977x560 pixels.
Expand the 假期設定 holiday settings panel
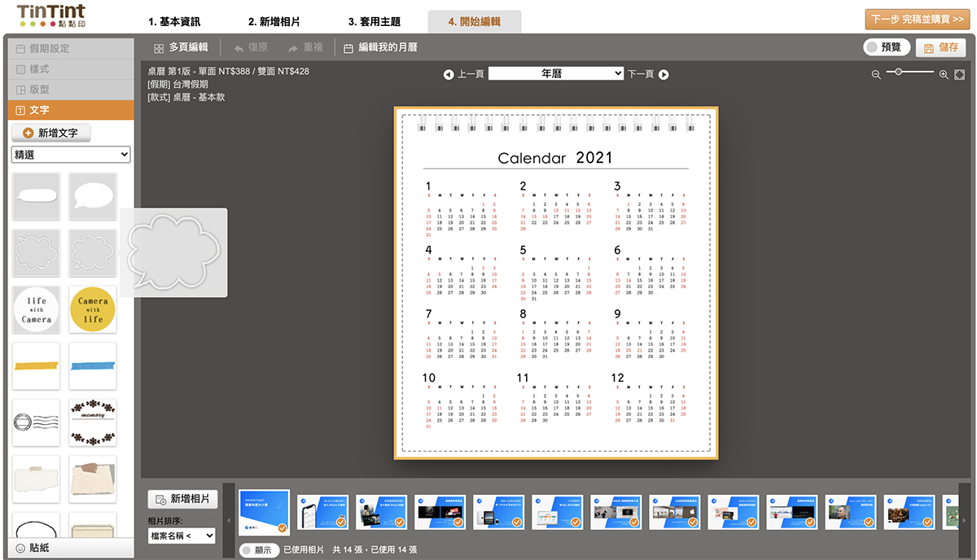click(x=71, y=49)
